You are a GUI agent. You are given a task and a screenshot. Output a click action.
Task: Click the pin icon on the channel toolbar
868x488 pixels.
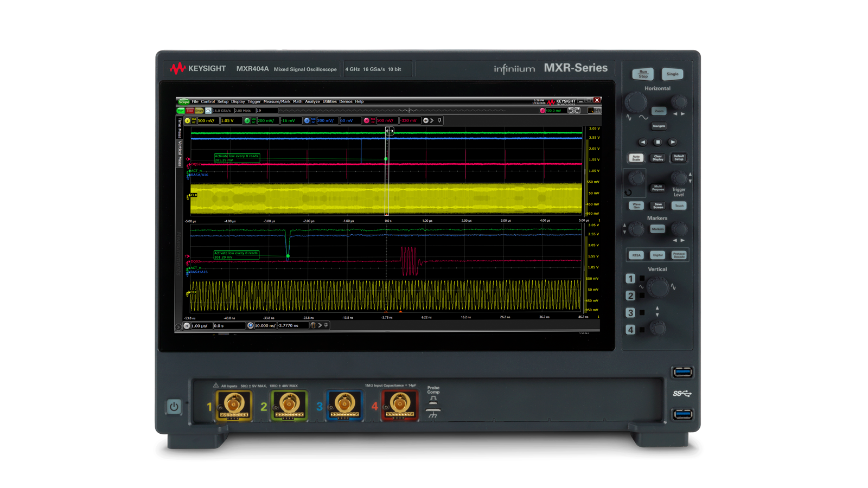point(439,120)
